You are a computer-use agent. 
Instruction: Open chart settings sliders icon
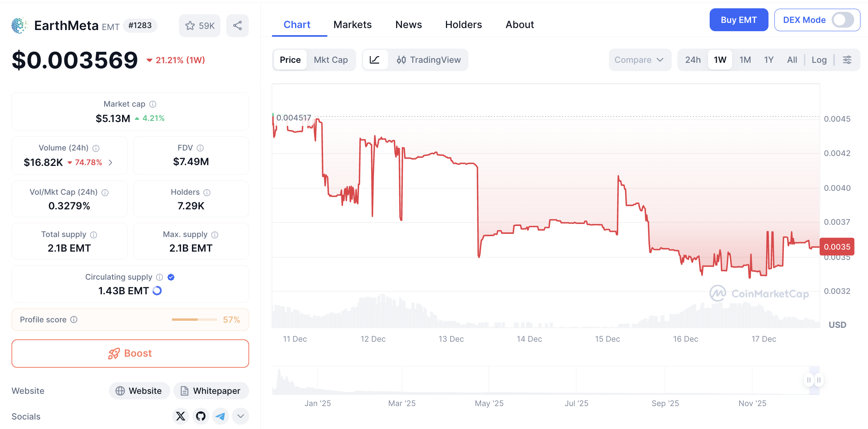point(847,60)
